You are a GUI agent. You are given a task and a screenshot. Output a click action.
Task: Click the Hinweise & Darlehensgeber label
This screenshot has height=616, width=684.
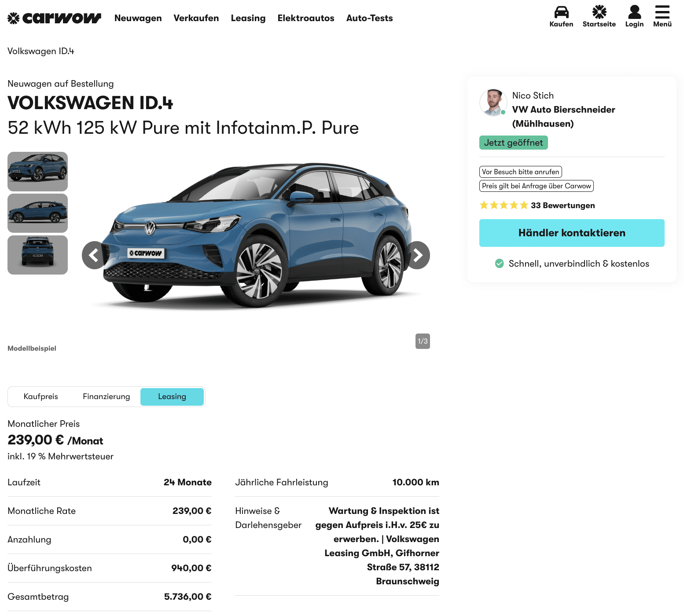click(268, 518)
